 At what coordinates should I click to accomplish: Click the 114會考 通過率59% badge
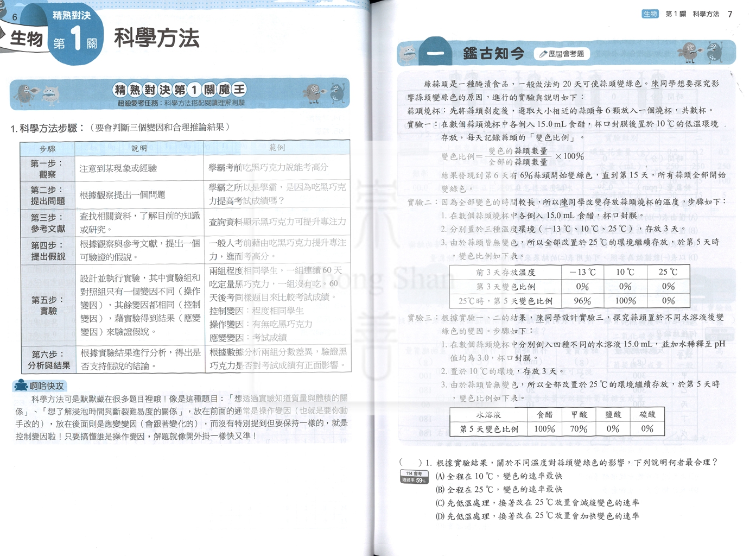coord(414,477)
